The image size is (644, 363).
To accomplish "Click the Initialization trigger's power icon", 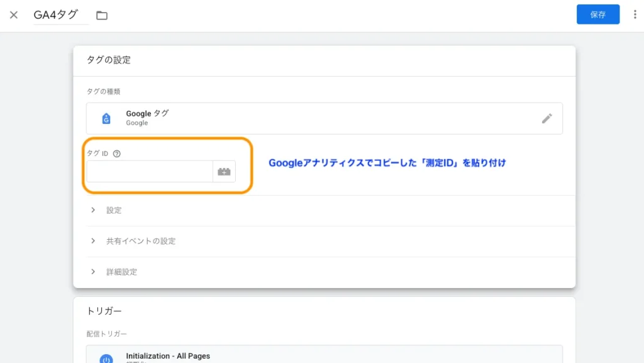I will point(106,359).
